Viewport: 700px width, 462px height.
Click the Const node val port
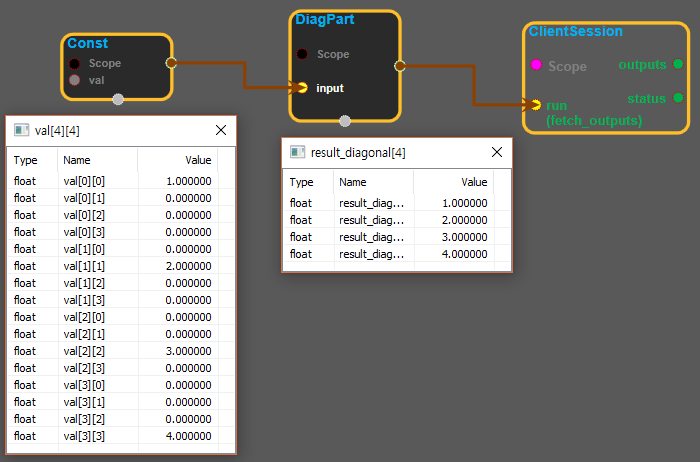click(75, 80)
